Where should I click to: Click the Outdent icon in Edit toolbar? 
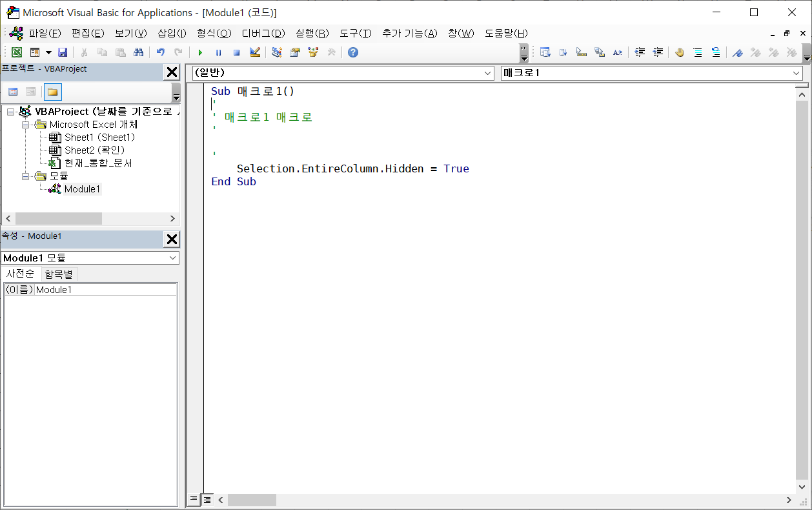[x=658, y=52]
